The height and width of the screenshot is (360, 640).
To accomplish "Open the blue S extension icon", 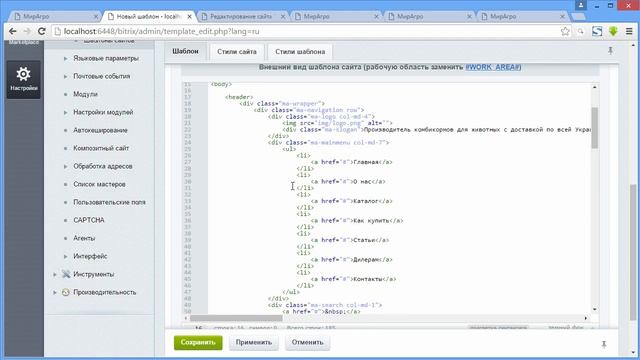I will pos(597,31).
